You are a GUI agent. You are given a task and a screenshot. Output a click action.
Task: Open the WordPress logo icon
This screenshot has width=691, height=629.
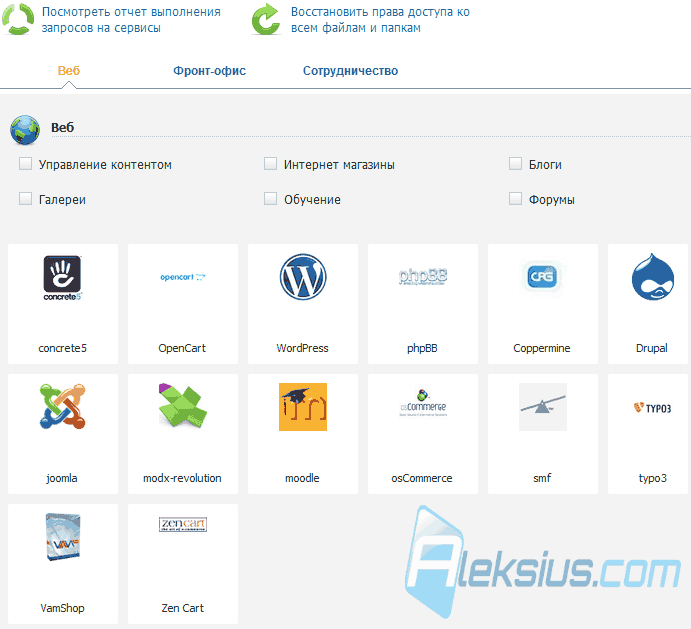[303, 277]
